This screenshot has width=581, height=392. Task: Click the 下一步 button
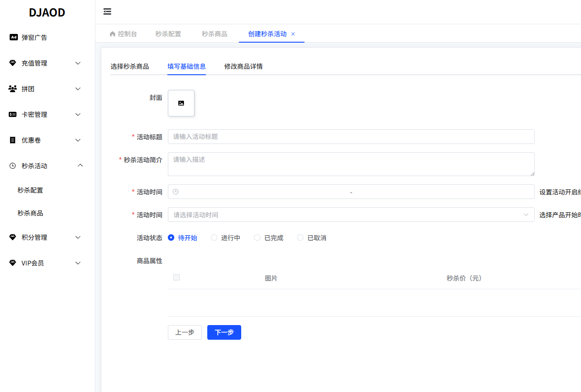click(224, 332)
